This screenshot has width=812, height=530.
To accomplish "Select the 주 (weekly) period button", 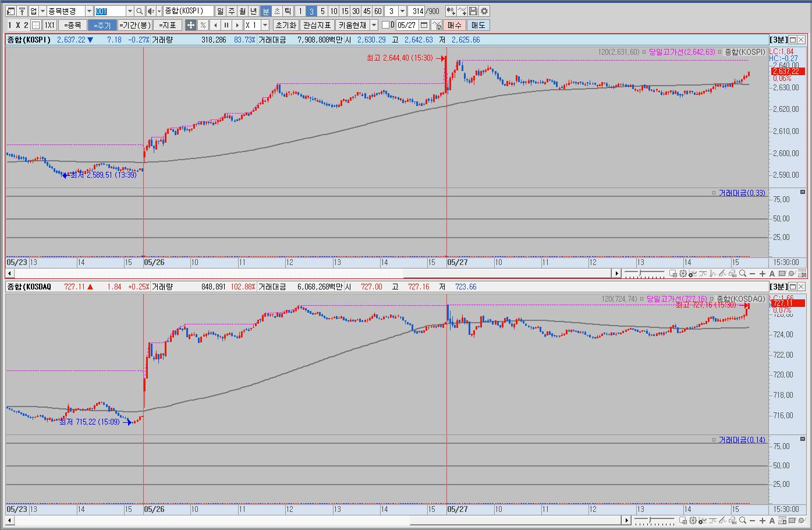I will [231, 11].
